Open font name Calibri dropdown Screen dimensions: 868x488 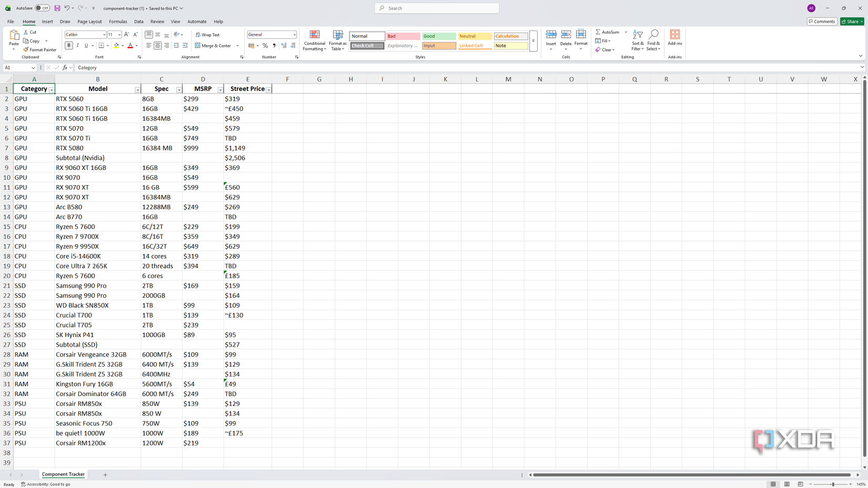tap(104, 35)
